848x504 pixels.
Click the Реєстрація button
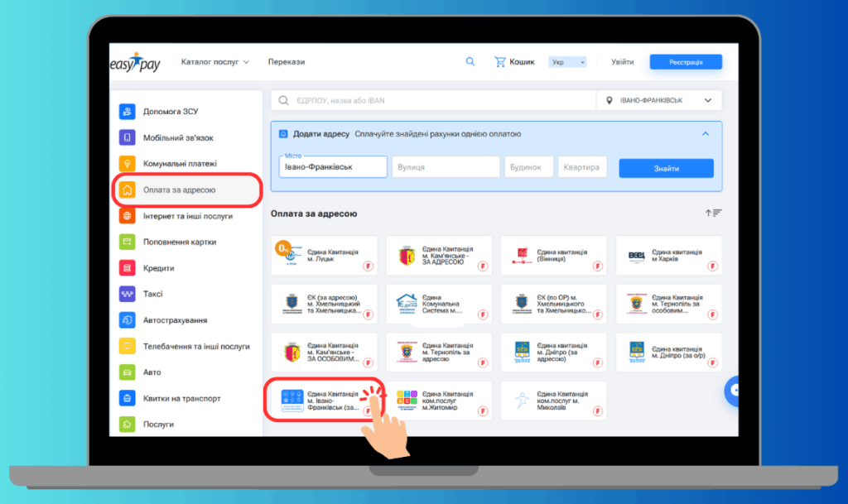[686, 62]
